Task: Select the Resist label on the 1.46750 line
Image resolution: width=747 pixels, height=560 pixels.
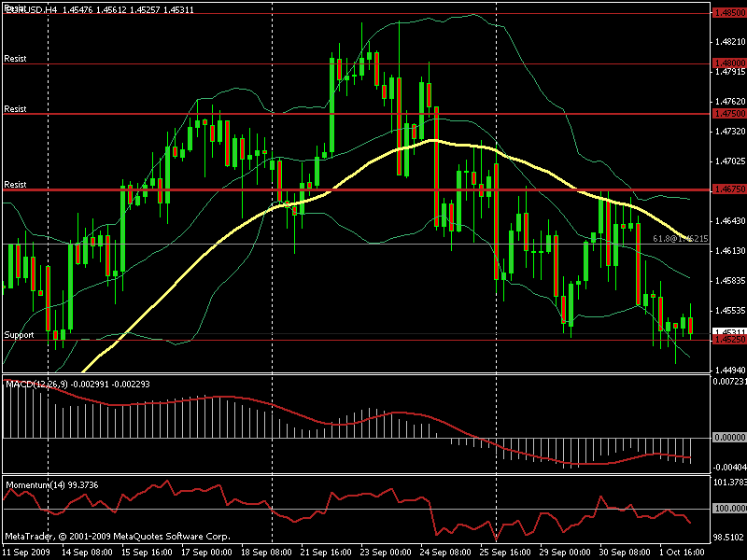Action: point(15,184)
